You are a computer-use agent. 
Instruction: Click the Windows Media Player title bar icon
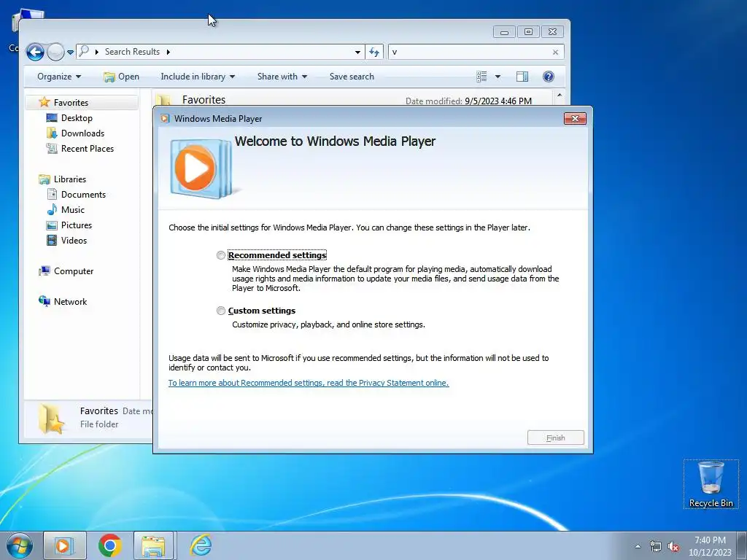165,119
